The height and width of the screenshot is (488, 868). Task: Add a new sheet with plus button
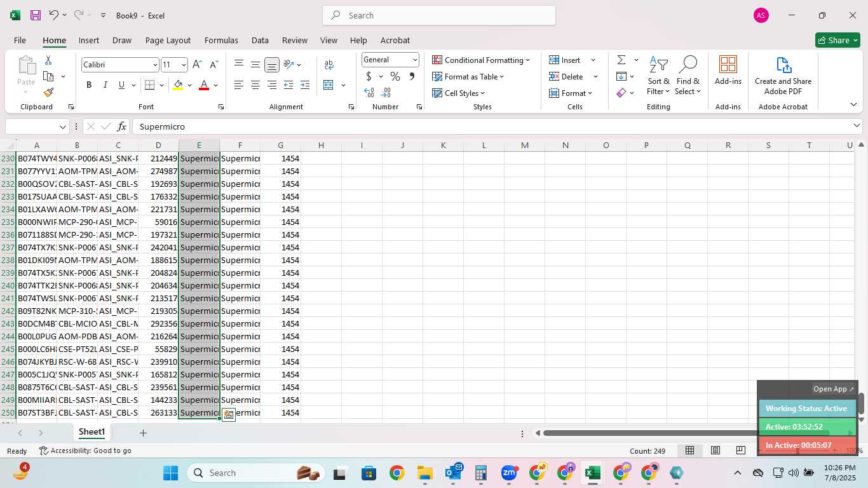[x=143, y=433]
